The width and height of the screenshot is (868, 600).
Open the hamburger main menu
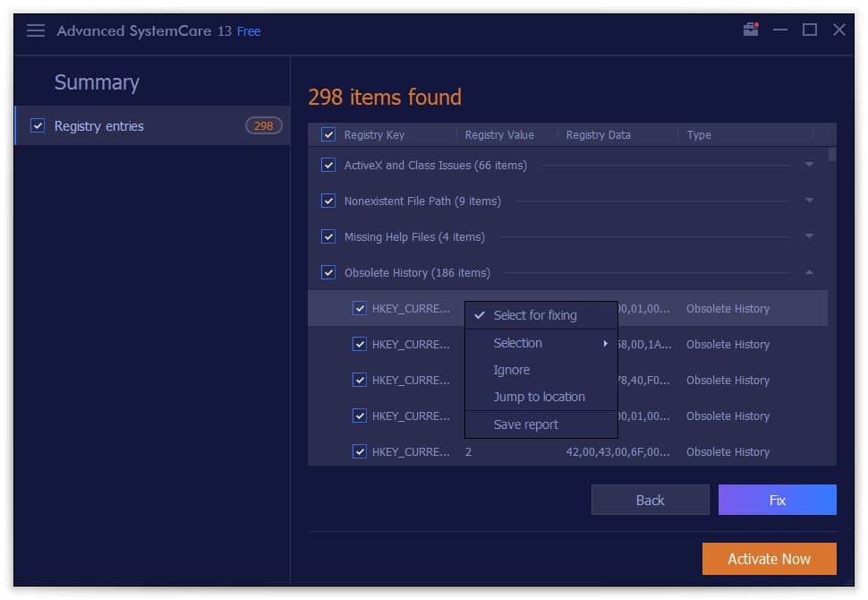(36, 30)
